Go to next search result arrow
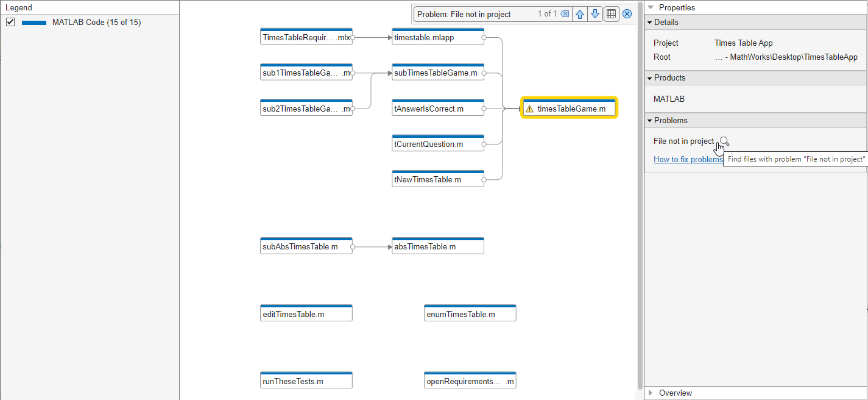The width and height of the screenshot is (868, 400). (x=595, y=14)
